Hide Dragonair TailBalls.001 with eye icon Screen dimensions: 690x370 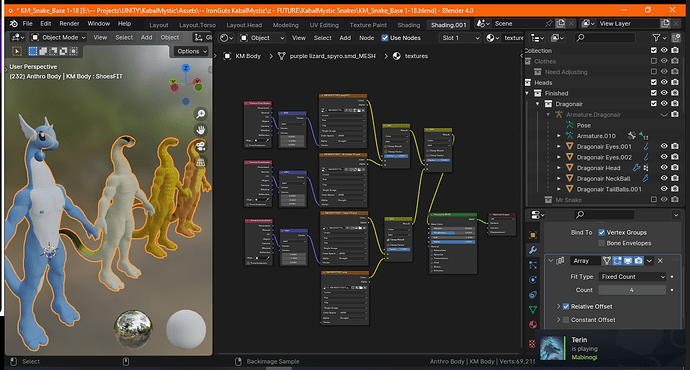[664, 189]
